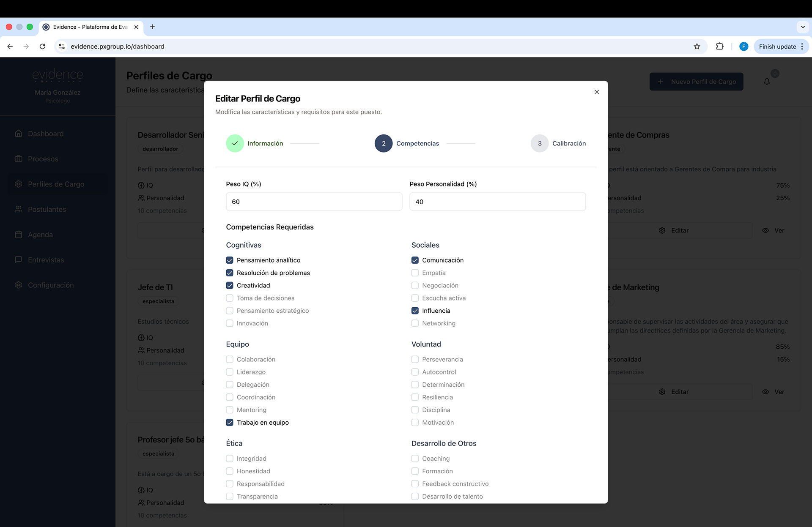Close the Editar Perfil de Cargo dialog
This screenshot has height=527, width=812.
(597, 92)
